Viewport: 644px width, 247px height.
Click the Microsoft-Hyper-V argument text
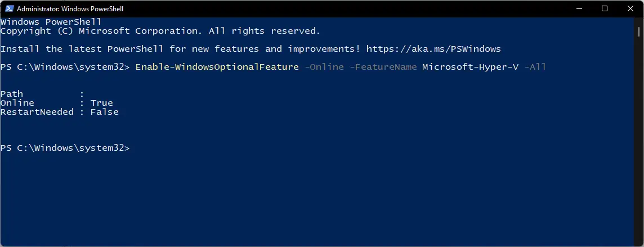click(470, 66)
